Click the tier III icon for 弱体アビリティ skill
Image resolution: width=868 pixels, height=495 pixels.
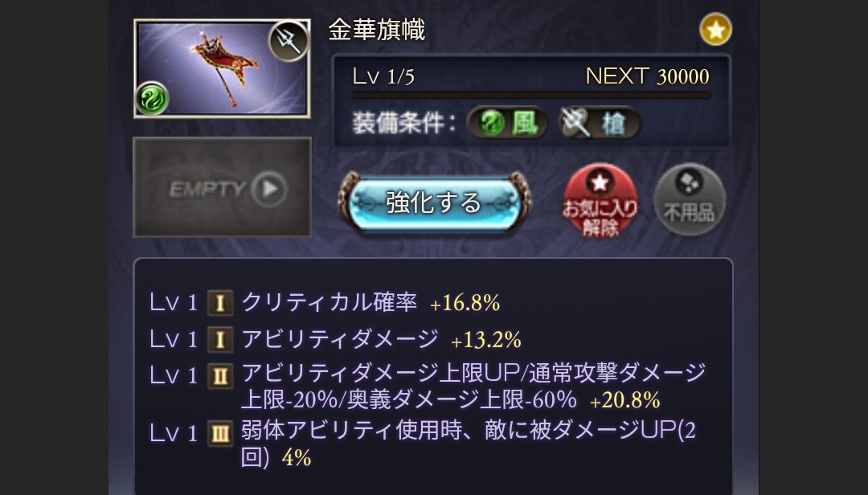point(219,434)
